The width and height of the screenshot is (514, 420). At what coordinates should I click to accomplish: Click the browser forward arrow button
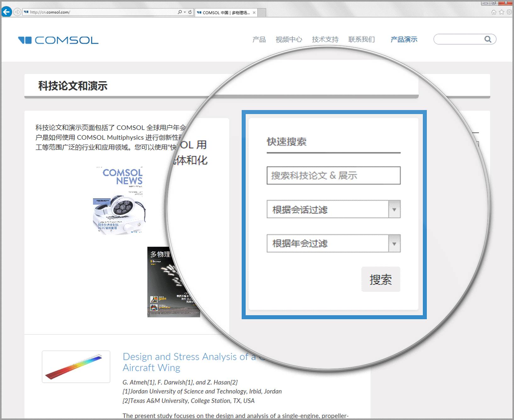[x=17, y=12]
